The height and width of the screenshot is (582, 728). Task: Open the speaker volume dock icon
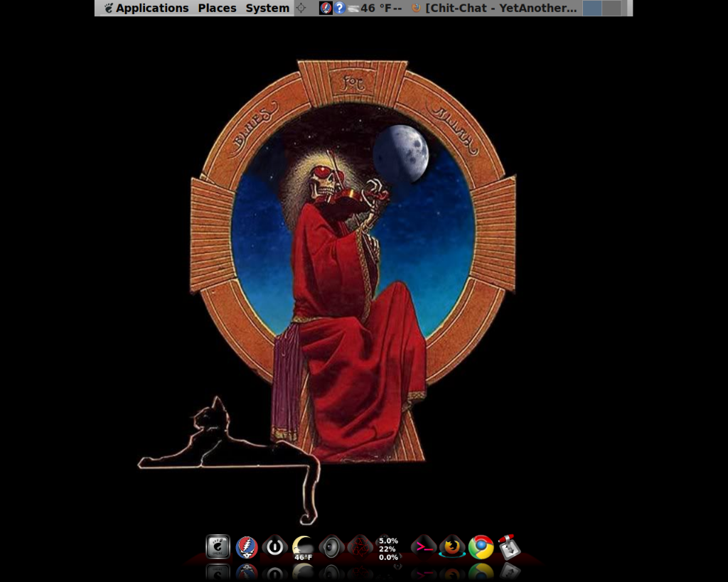coord(331,546)
